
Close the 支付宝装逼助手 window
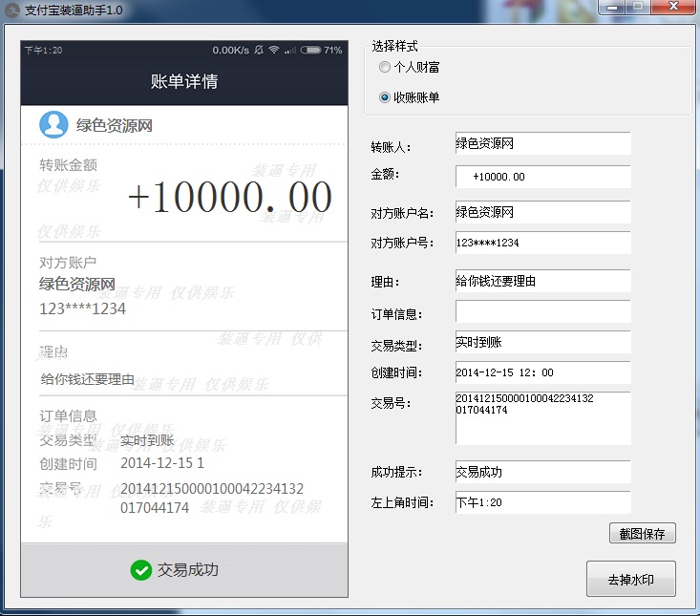(x=673, y=7)
